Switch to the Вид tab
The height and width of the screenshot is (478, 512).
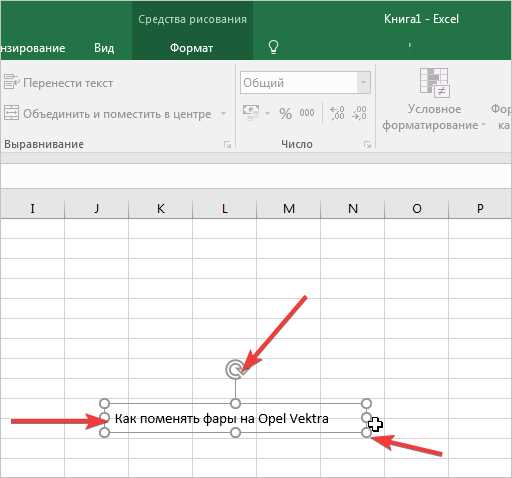pyautogui.click(x=104, y=48)
